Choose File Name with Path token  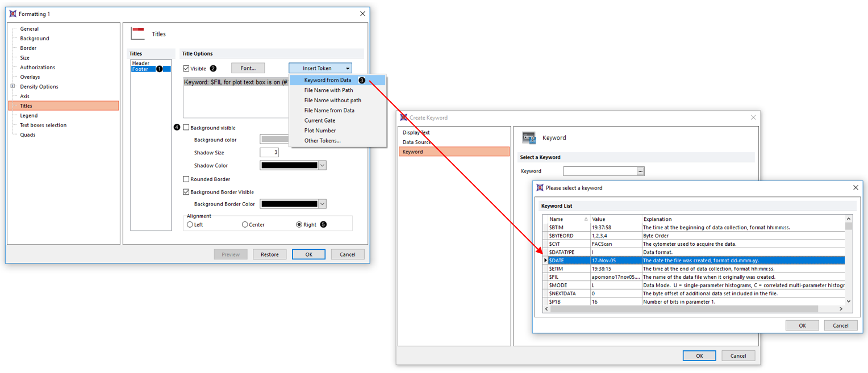[328, 90]
